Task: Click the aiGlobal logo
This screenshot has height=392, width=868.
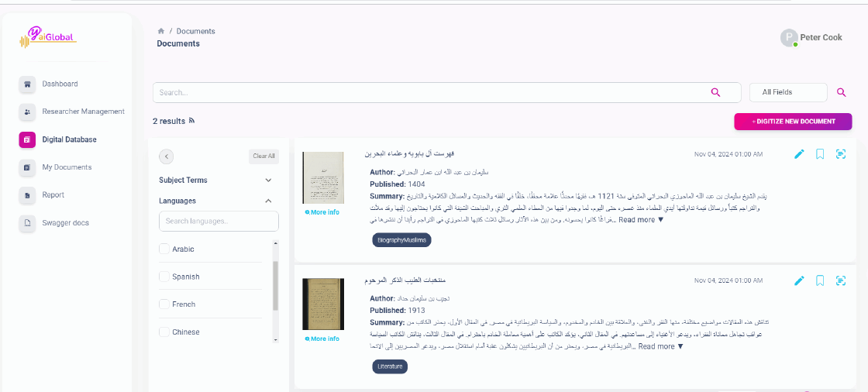Action: (48, 37)
